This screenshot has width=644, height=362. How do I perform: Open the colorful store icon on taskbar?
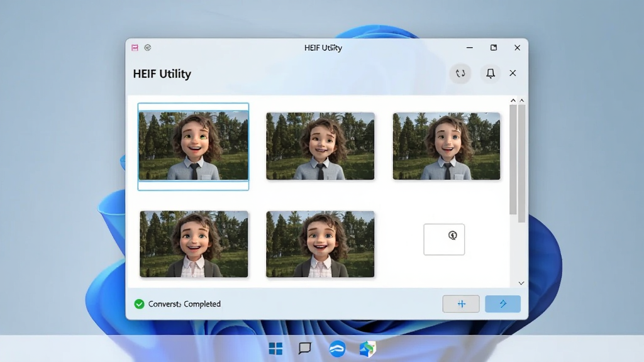coord(367,349)
